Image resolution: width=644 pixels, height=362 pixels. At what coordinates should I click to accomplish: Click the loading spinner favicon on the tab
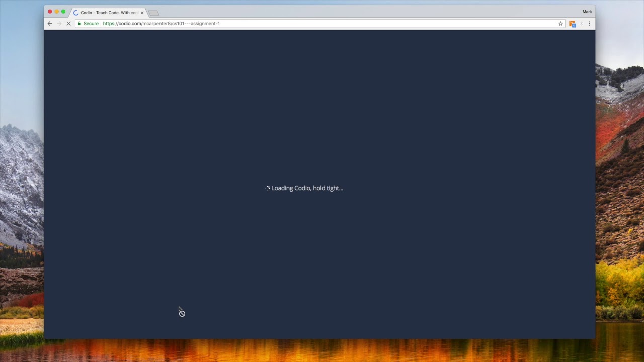click(x=76, y=13)
